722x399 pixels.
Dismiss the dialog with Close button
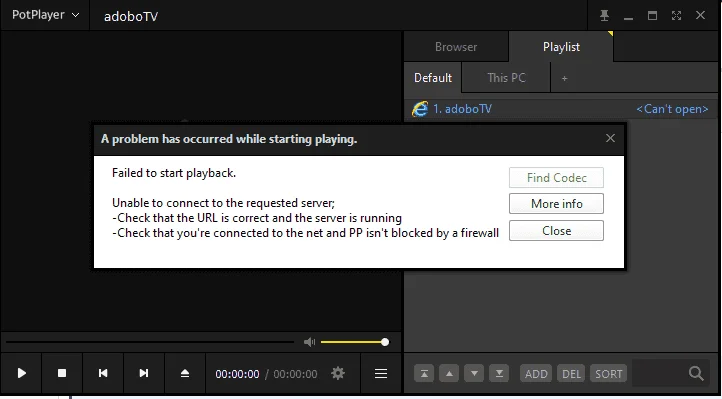coord(556,231)
